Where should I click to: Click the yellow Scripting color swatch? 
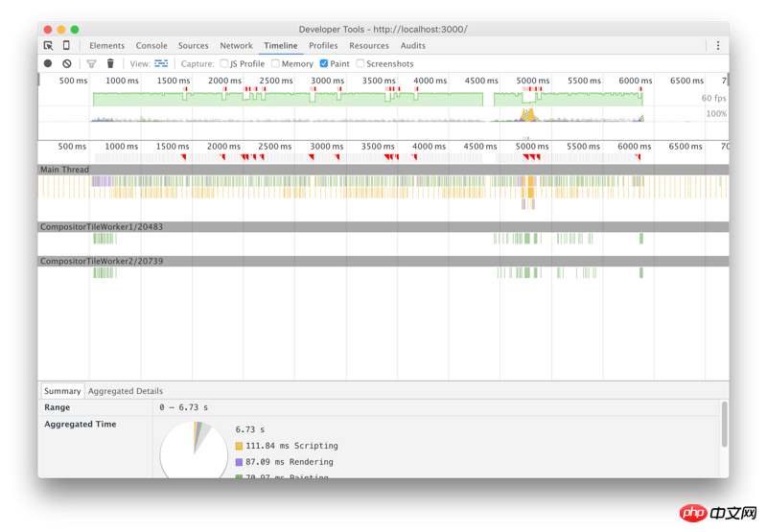(240, 446)
